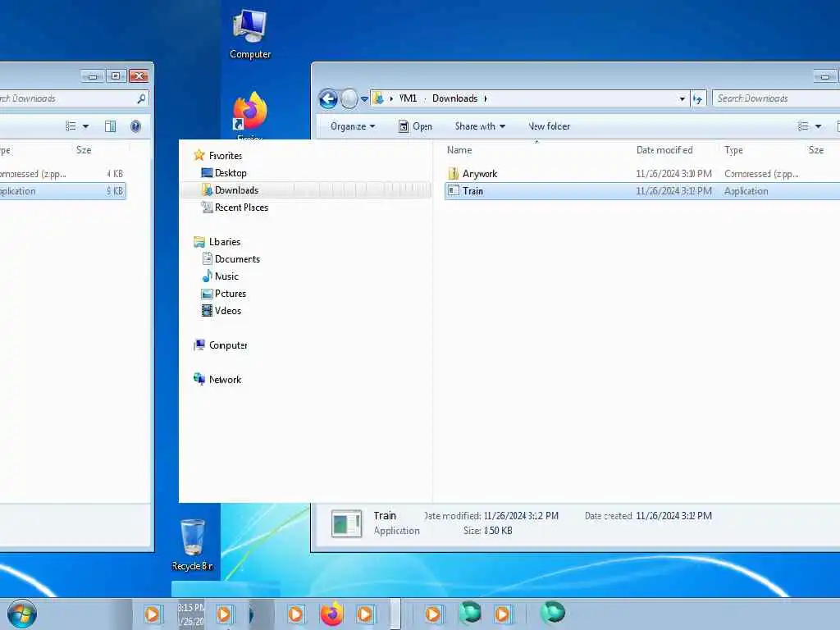Select the Recycle Bin desktop icon
The height and width of the screenshot is (630, 840).
[x=192, y=545]
